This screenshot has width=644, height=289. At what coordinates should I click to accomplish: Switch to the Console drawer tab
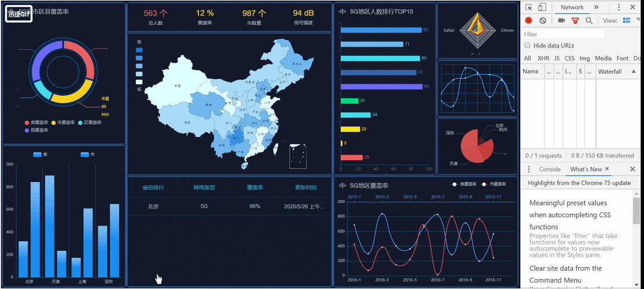[x=550, y=169]
